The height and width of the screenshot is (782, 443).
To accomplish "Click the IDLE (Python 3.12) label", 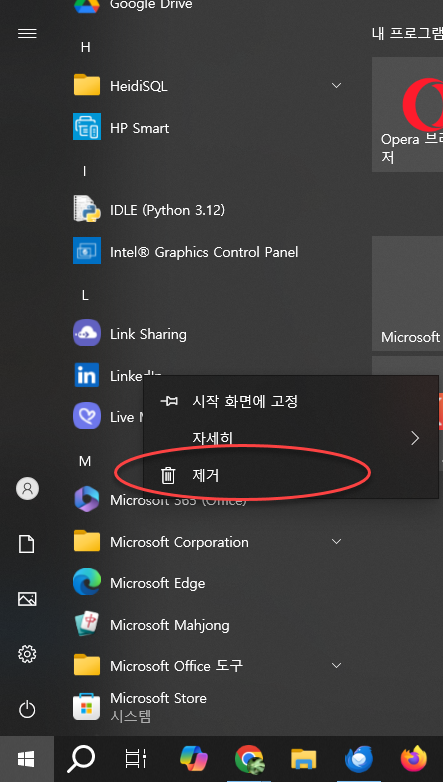I will [168, 210].
